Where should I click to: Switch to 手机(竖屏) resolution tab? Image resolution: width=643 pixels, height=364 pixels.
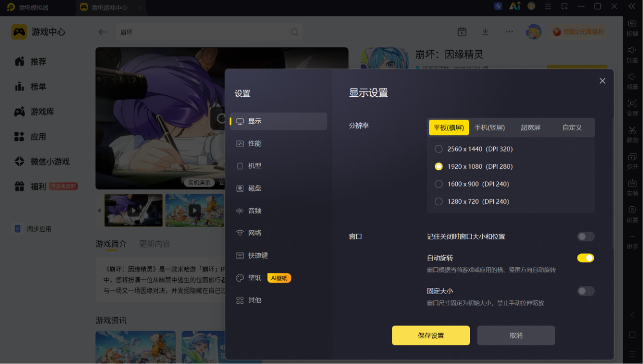tap(490, 128)
